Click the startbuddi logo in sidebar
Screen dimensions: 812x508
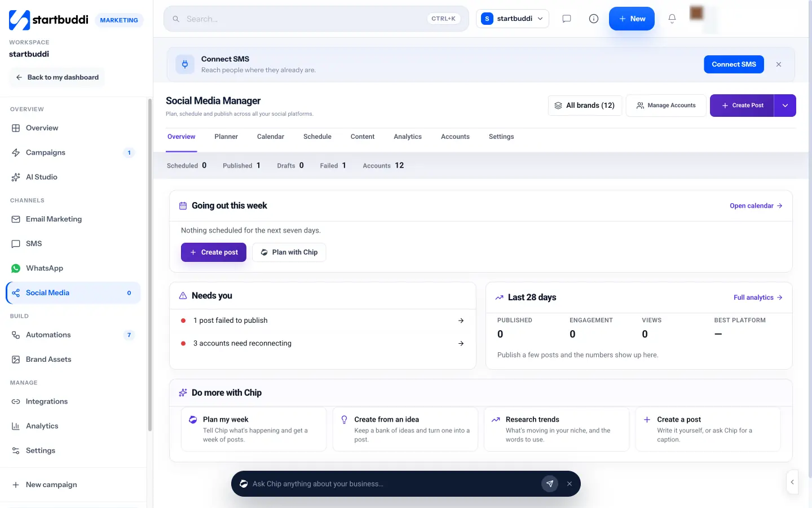(48, 20)
